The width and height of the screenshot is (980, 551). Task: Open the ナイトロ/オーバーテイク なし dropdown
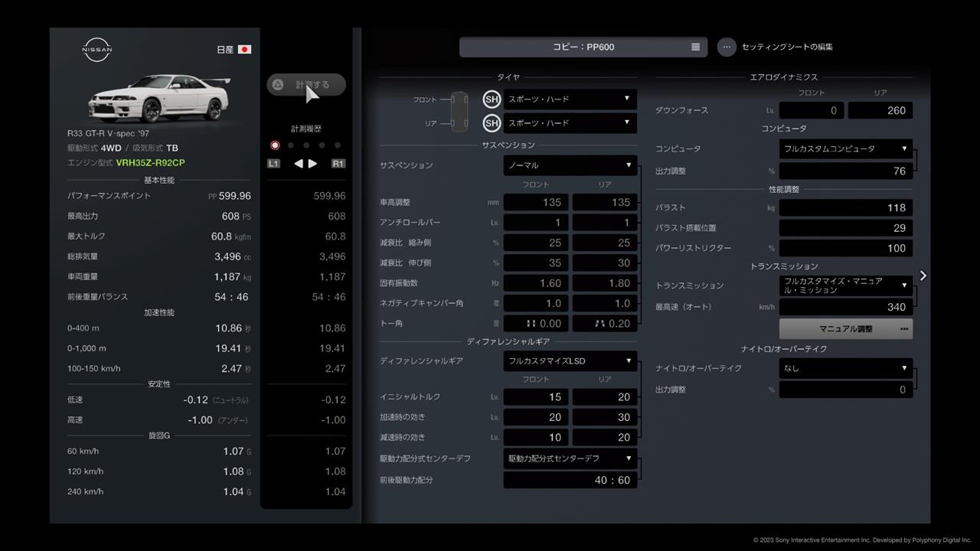point(846,368)
